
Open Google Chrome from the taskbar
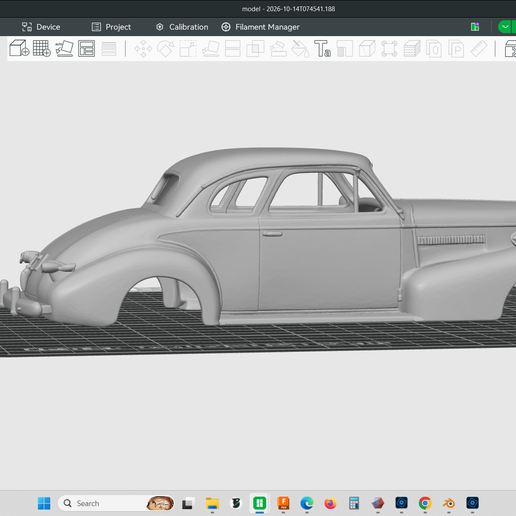point(425,503)
